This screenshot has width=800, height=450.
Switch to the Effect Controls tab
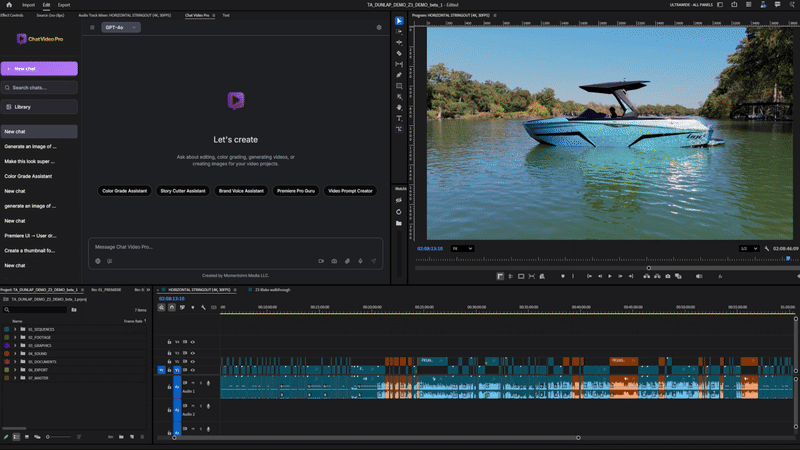[12, 15]
